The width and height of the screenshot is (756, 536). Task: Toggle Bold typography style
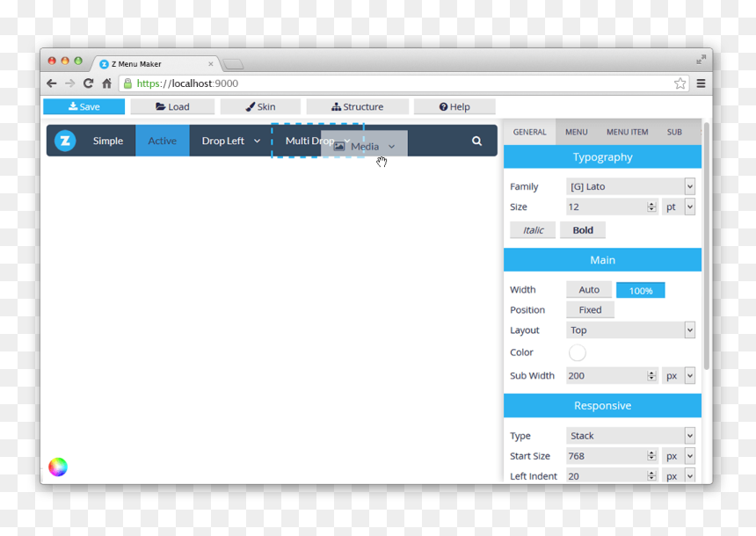(x=583, y=230)
